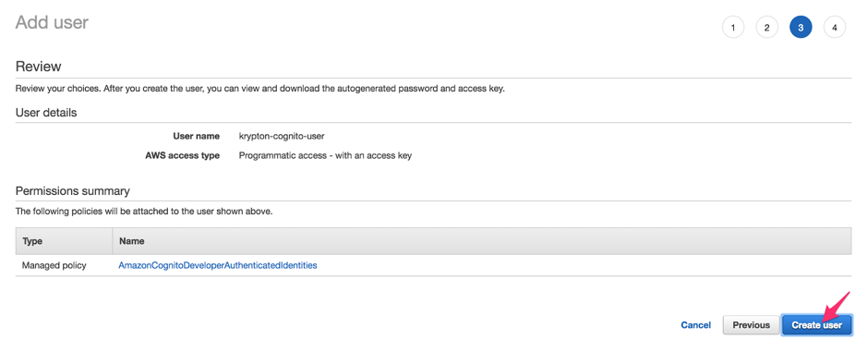
Task: Click the policies attached description text
Action: tap(144, 211)
